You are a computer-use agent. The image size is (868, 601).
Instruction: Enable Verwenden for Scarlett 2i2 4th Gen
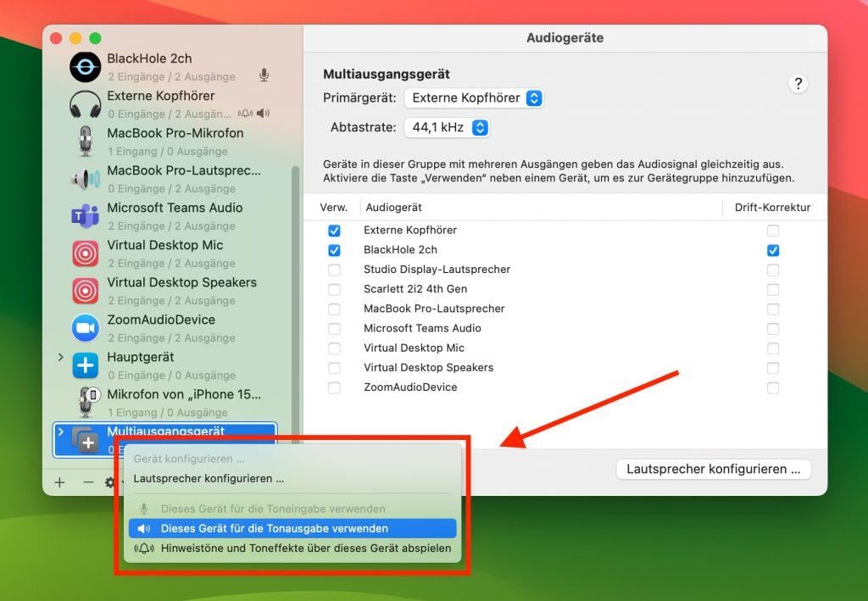pos(334,289)
